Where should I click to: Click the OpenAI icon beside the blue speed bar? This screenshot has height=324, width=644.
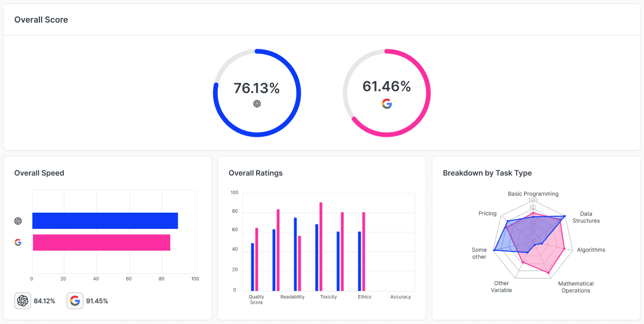17,221
